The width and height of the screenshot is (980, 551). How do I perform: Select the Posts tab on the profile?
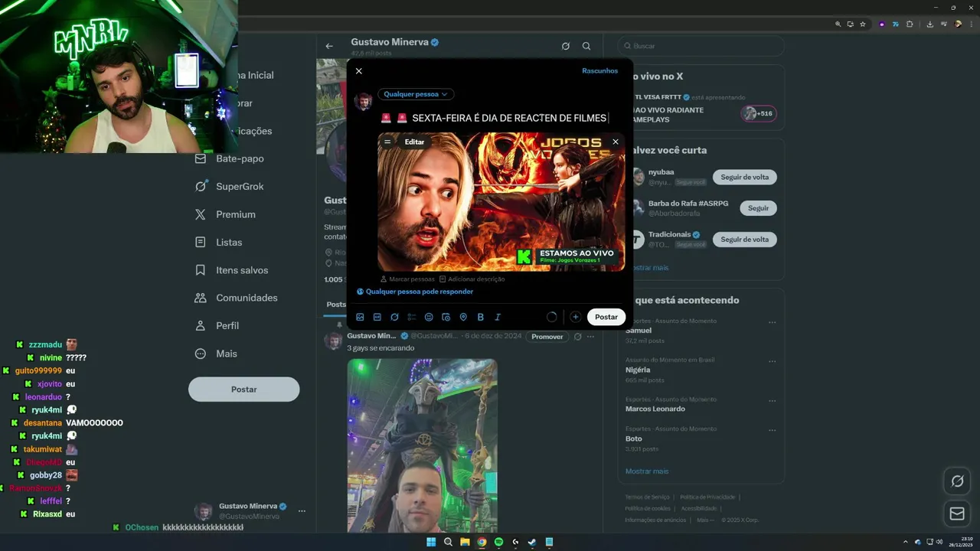(x=336, y=305)
